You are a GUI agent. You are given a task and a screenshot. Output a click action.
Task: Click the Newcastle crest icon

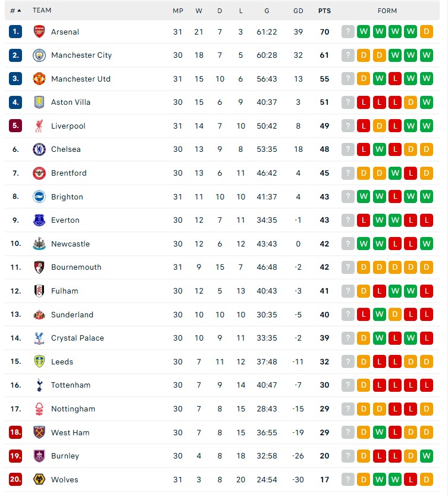click(x=39, y=244)
